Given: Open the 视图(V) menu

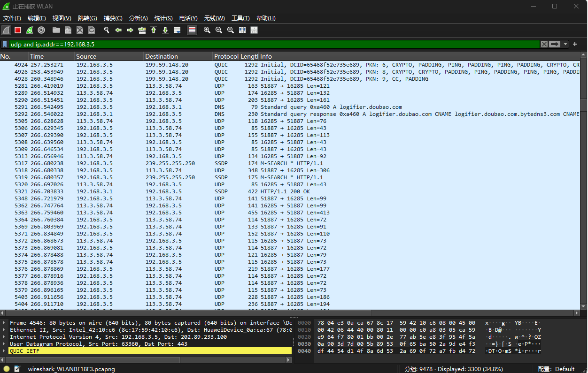Looking at the screenshot, I should tap(62, 18).
